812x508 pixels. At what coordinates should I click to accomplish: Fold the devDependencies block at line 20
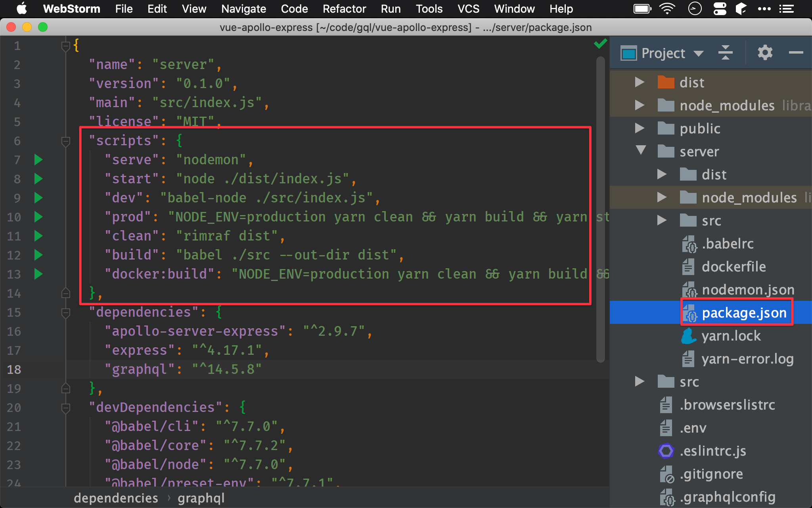click(66, 408)
